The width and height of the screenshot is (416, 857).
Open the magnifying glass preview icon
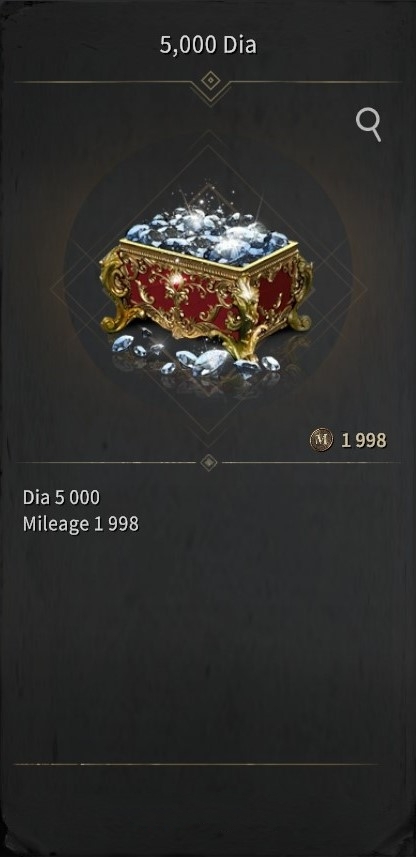(368, 125)
